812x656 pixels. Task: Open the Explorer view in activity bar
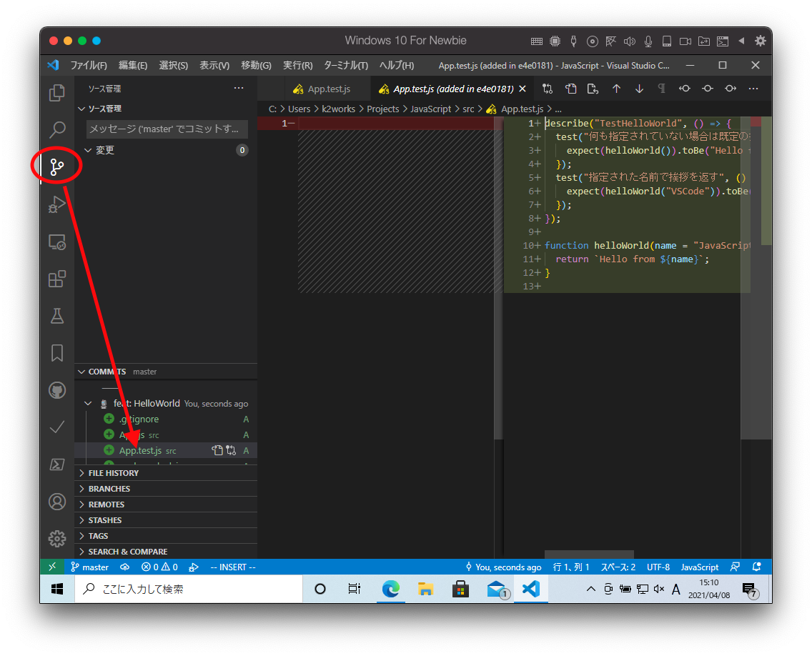57,93
